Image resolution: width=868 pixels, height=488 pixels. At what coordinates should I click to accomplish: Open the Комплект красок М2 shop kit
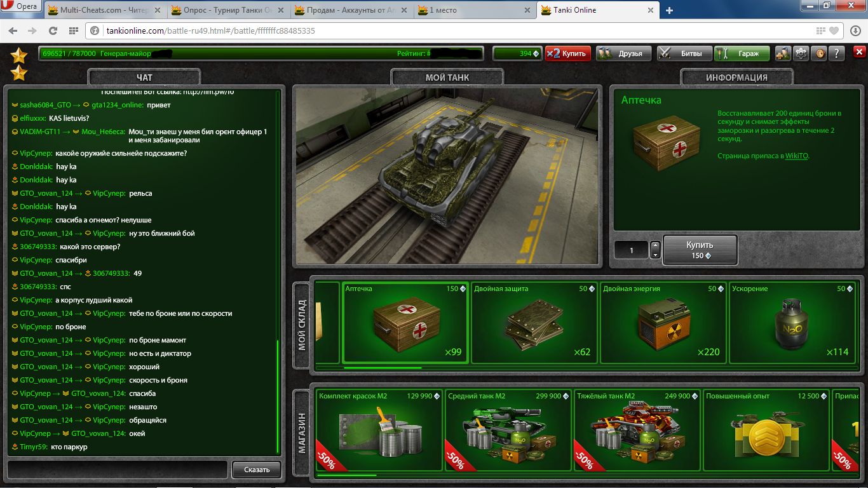(x=379, y=430)
